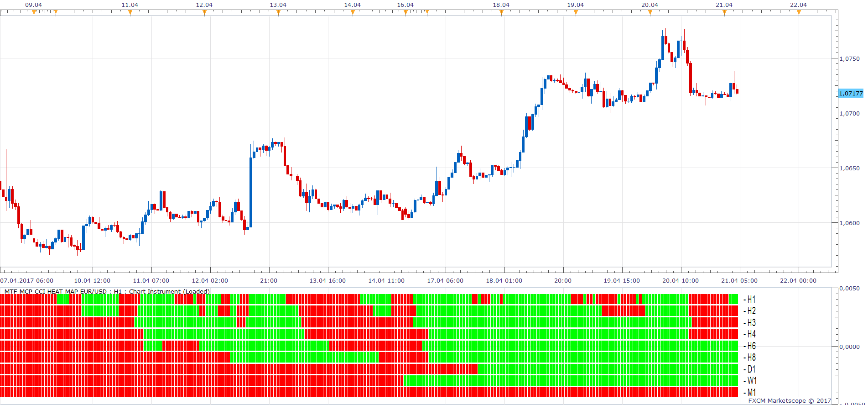This screenshot has width=868, height=405.
Task: Click the 20.04 date label
Action: pyautogui.click(x=650, y=5)
